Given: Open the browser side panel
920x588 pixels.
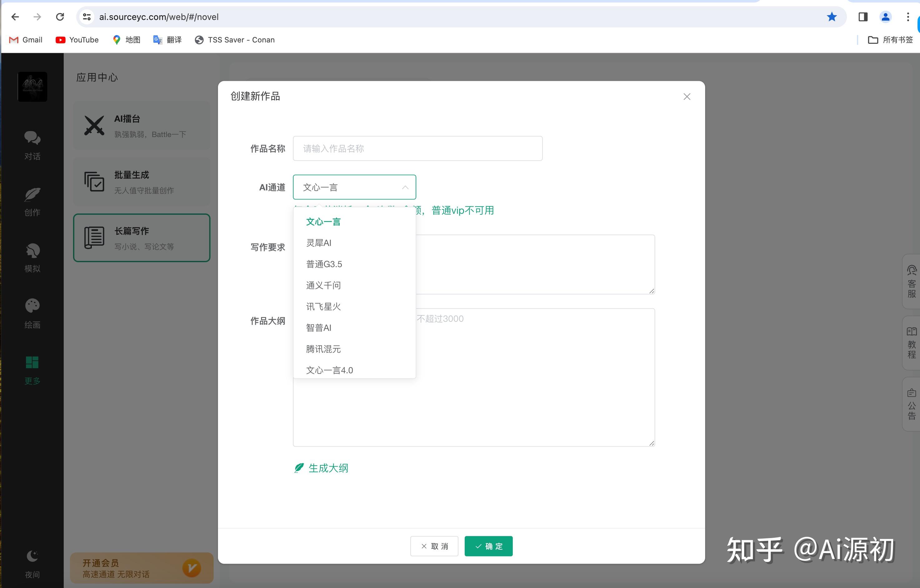Looking at the screenshot, I should pyautogui.click(x=863, y=17).
